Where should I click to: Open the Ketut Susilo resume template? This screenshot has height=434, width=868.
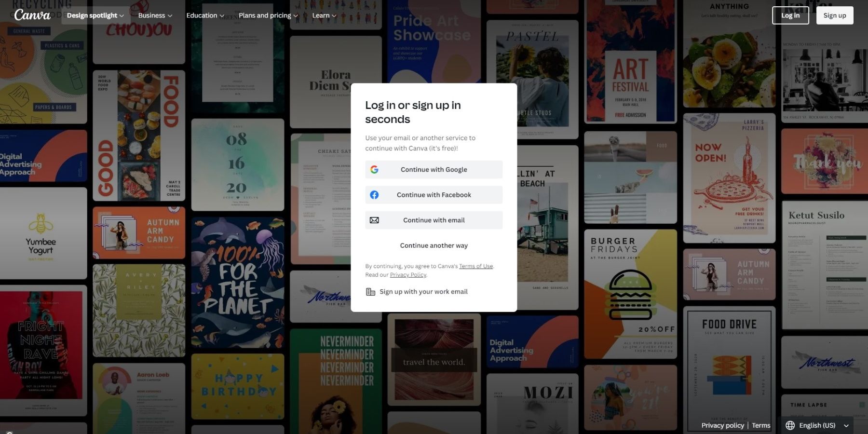[x=825, y=265]
